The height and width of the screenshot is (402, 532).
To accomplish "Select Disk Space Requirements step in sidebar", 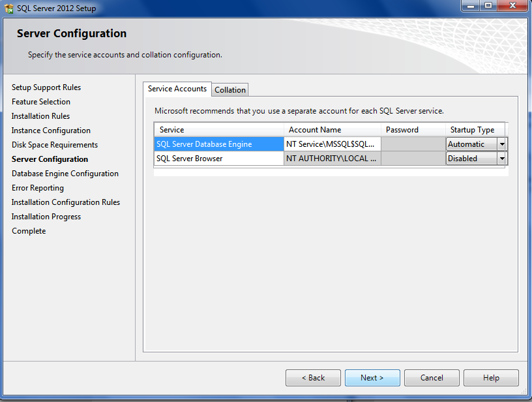I will point(55,145).
